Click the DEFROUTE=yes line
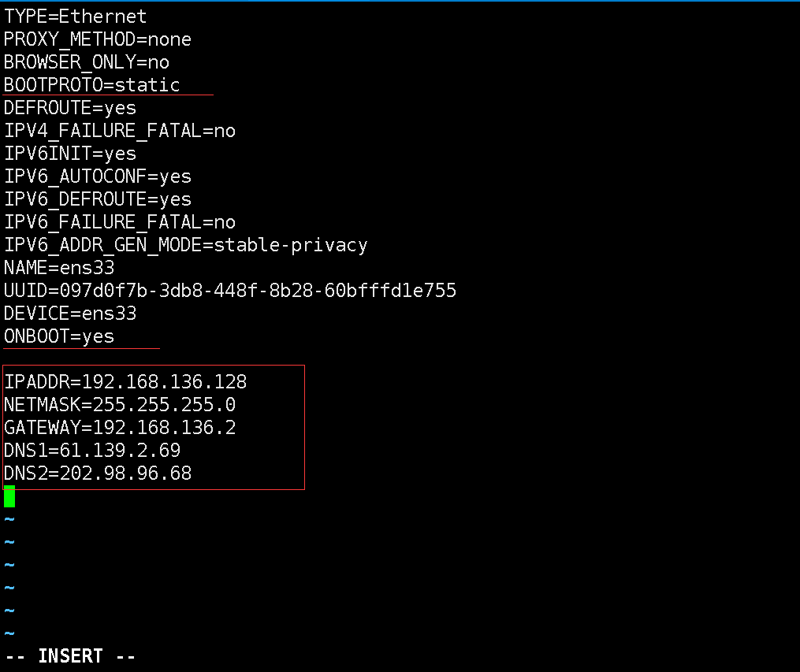Viewport: 800px width, 672px height. tap(70, 108)
